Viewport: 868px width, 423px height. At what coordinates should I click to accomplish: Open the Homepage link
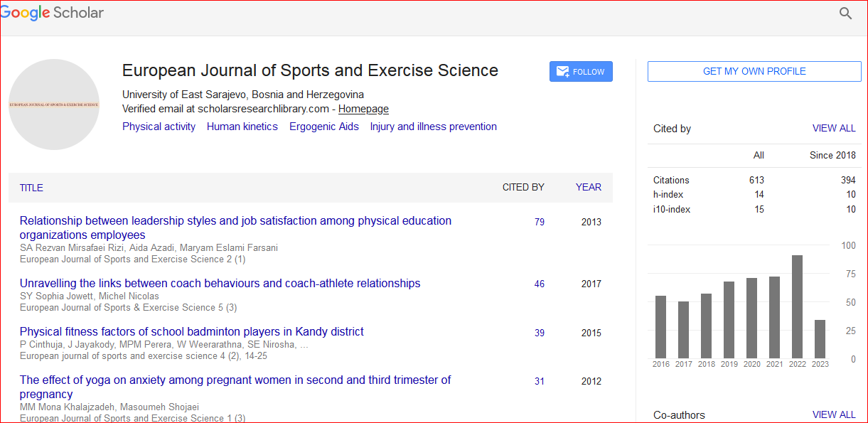tap(363, 109)
